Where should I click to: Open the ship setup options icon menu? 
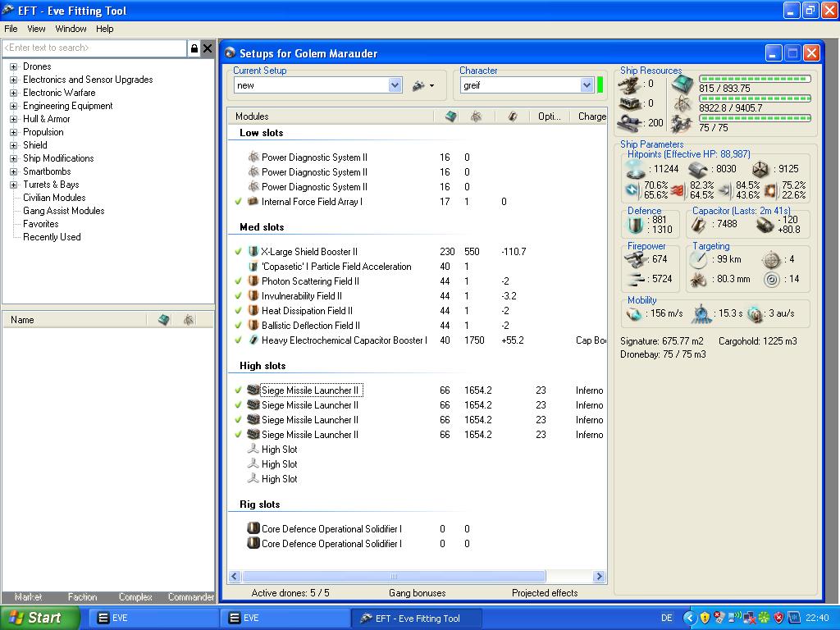[422, 85]
